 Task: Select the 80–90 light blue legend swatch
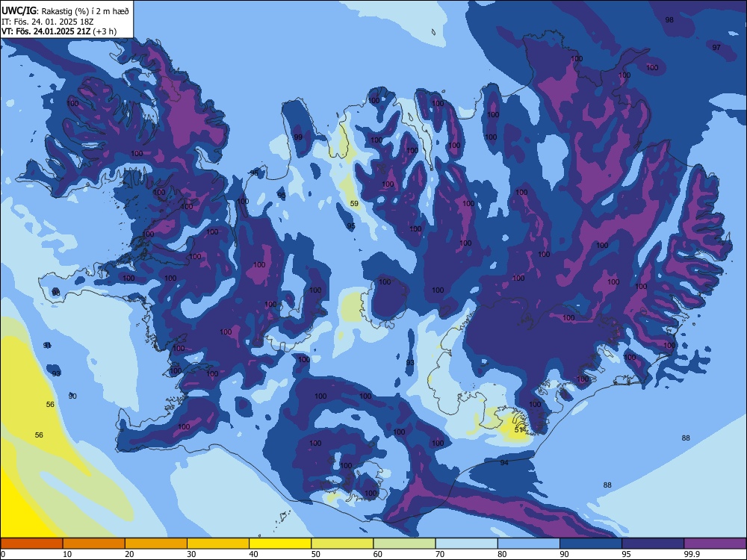coord(529,544)
